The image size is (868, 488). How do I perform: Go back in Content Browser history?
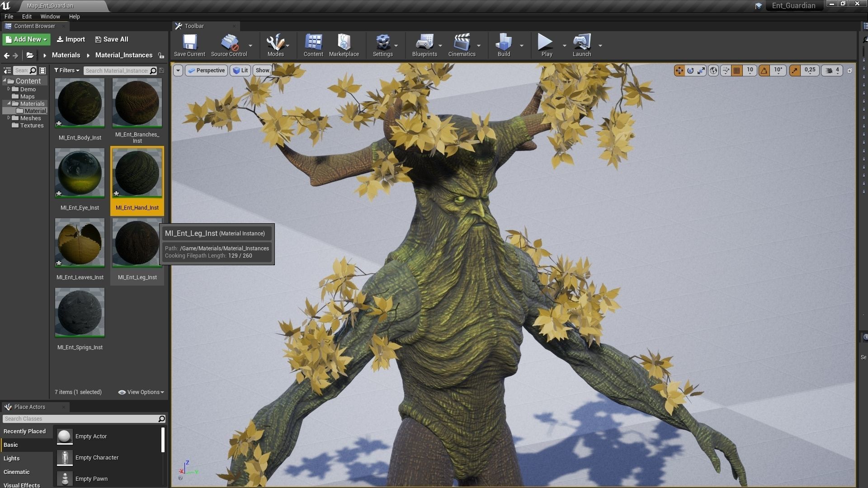pos(6,56)
